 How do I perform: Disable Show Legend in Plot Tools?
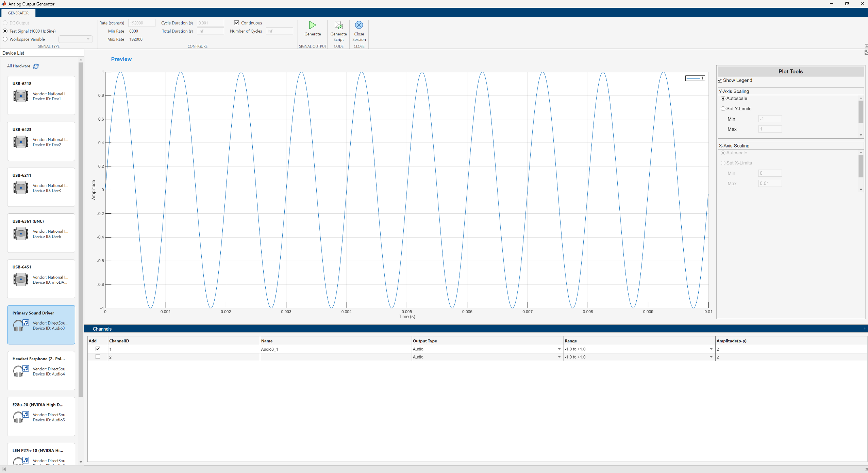pyautogui.click(x=720, y=80)
